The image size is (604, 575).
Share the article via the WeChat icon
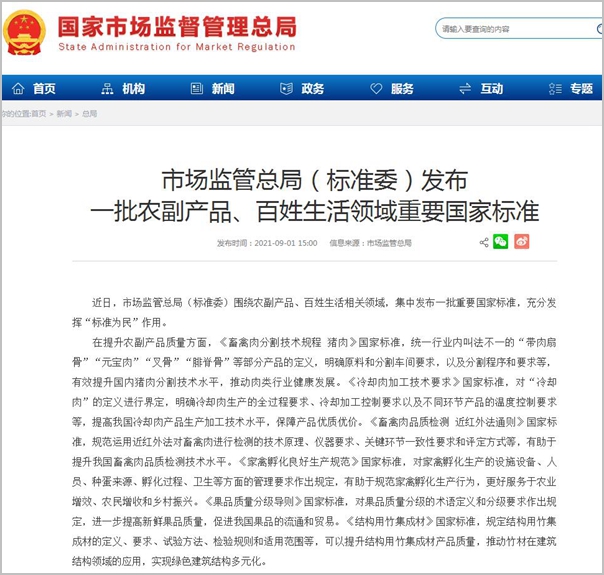pos(501,242)
